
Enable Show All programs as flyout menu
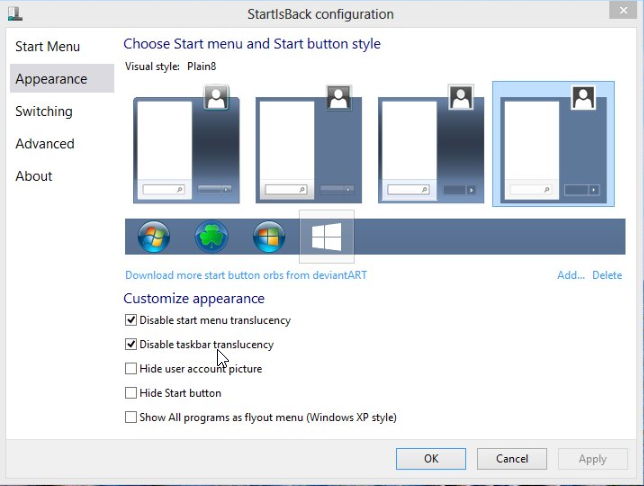pyautogui.click(x=131, y=417)
